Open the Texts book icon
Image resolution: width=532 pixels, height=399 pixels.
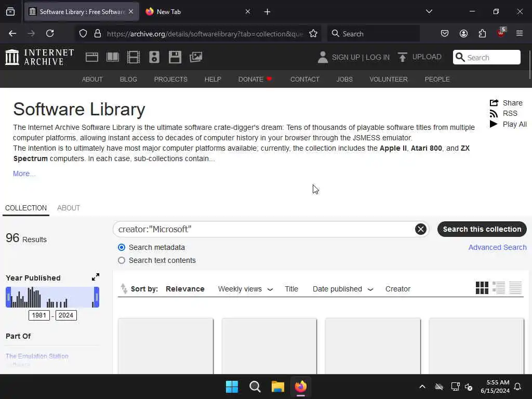(113, 57)
